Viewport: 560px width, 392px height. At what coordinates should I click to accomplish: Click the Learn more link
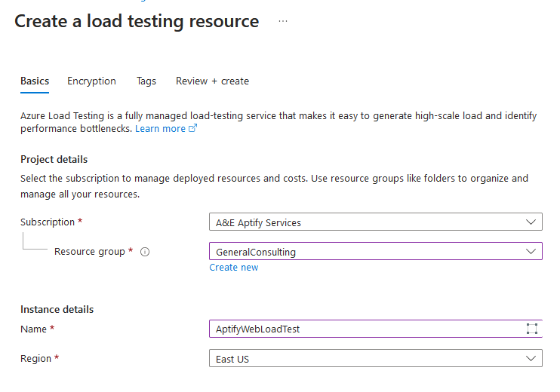tap(160, 128)
